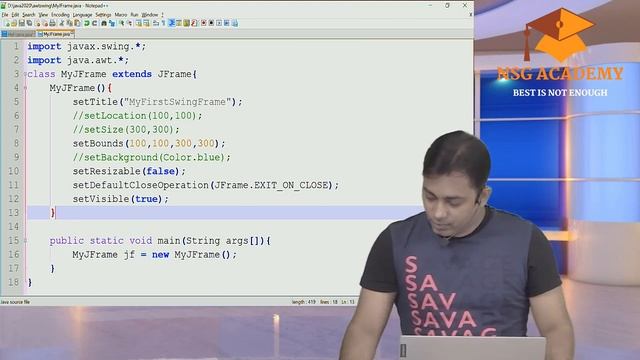Click the 'setVisible(true);' code line

[120, 199]
